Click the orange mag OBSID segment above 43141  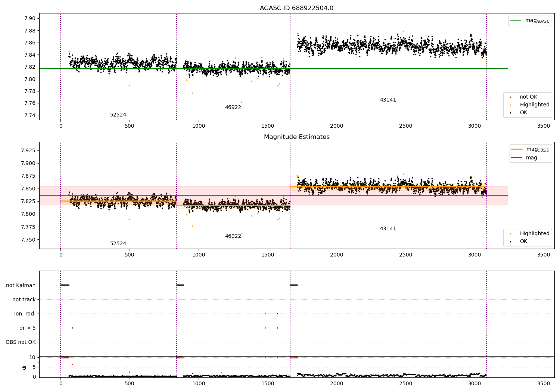(388, 187)
